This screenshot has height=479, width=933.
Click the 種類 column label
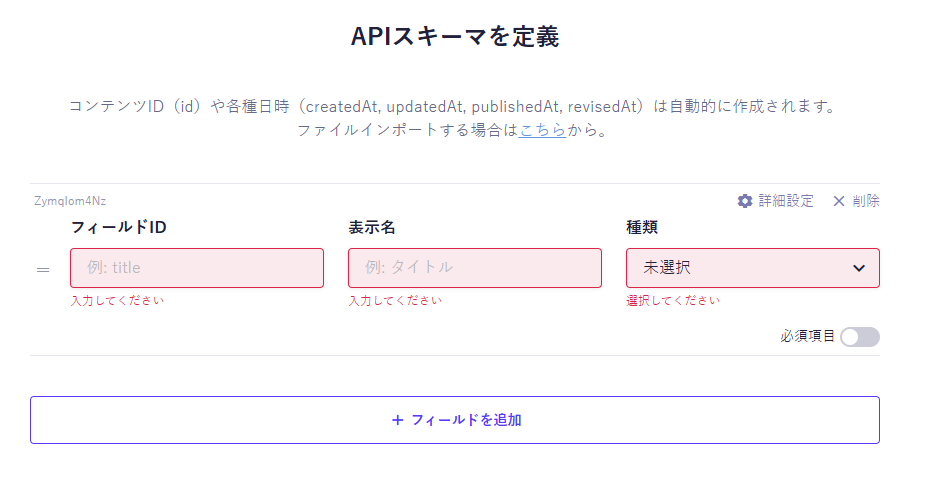pyautogui.click(x=642, y=227)
